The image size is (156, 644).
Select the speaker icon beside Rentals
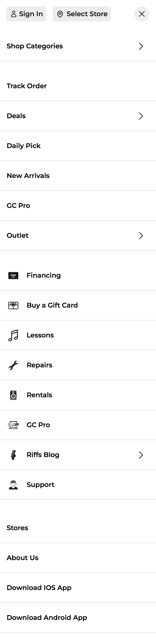(x=13, y=395)
